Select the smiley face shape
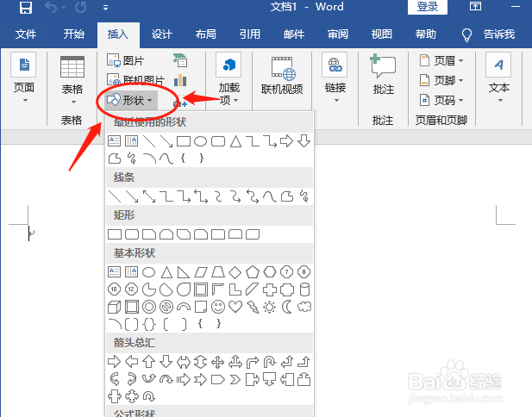 pos(218,307)
